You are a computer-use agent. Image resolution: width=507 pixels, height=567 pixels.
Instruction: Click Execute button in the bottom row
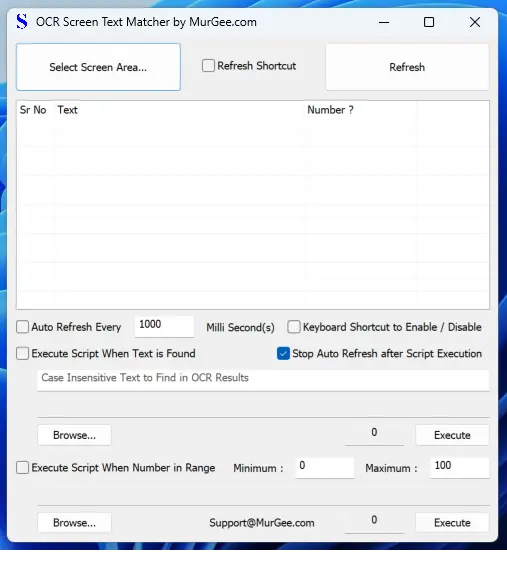[452, 523]
